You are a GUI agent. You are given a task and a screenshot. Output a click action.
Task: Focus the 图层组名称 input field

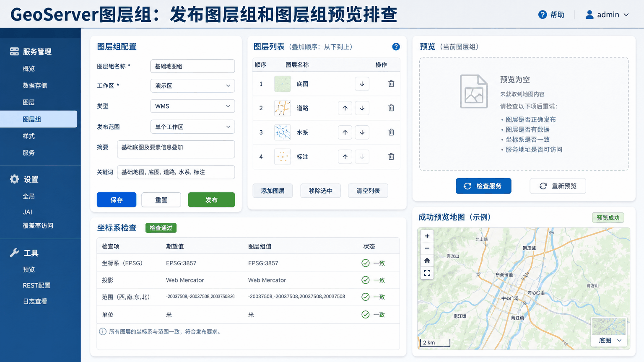[x=192, y=66]
